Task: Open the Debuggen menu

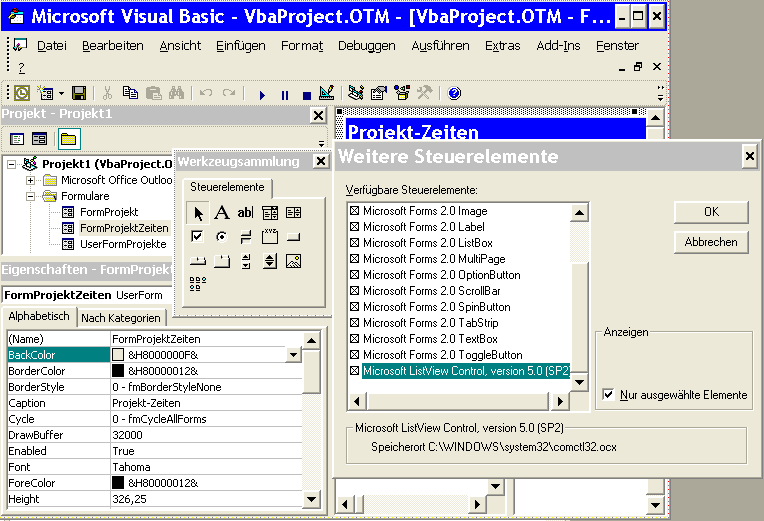Action: (366, 46)
